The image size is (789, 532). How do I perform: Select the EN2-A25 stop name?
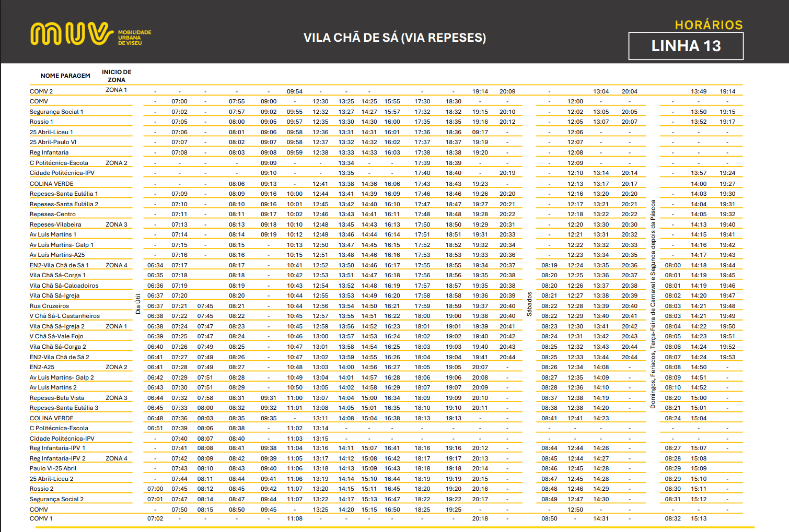(42, 367)
